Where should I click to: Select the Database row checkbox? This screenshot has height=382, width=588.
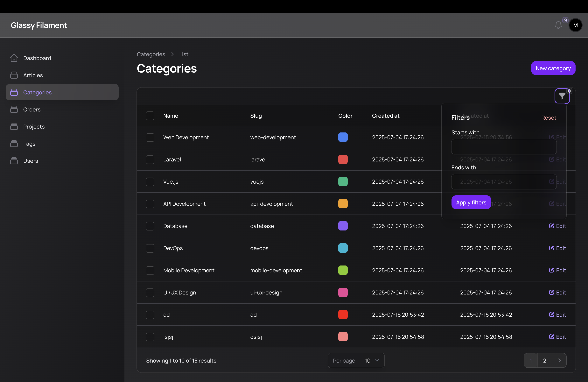click(x=150, y=226)
